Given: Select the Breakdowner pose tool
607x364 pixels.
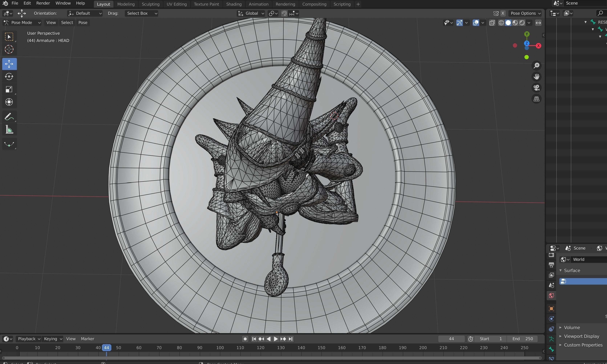Looking at the screenshot, I should coord(9,144).
